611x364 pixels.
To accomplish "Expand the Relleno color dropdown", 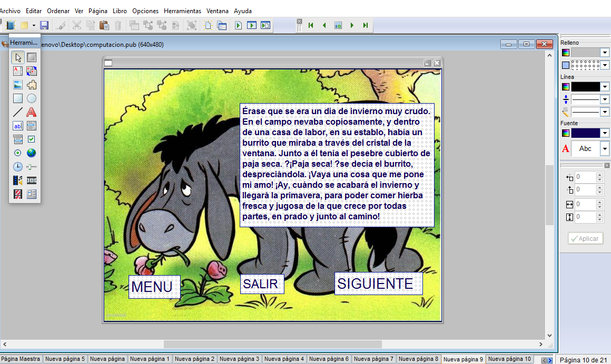I will [604, 53].
